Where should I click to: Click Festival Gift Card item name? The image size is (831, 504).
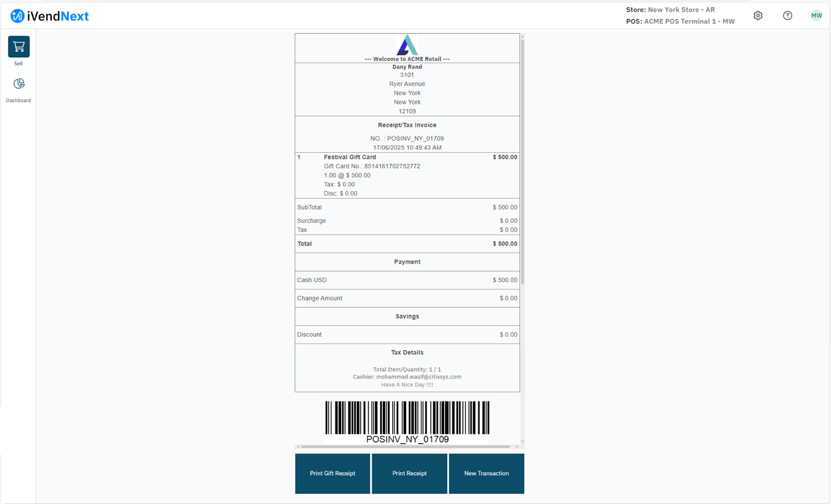pos(350,157)
